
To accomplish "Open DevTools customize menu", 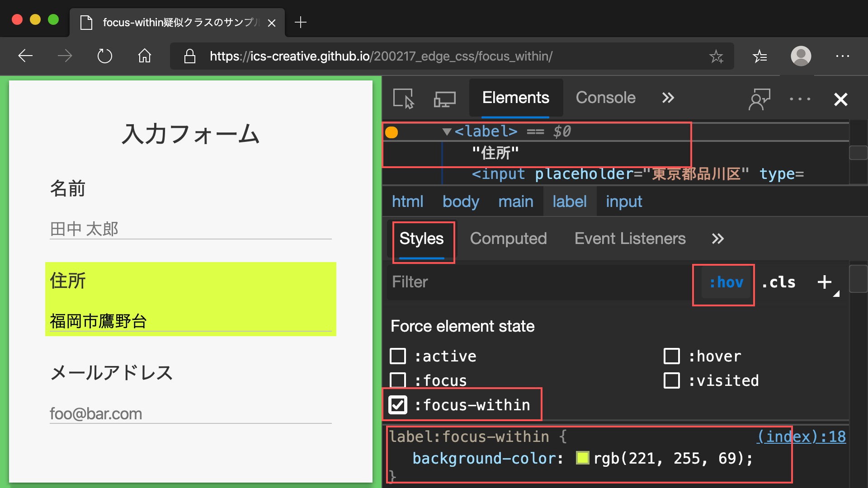I will tap(800, 99).
